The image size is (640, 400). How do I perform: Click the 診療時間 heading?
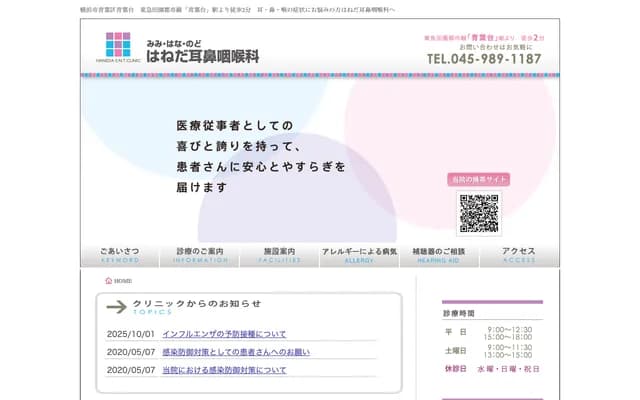click(459, 313)
